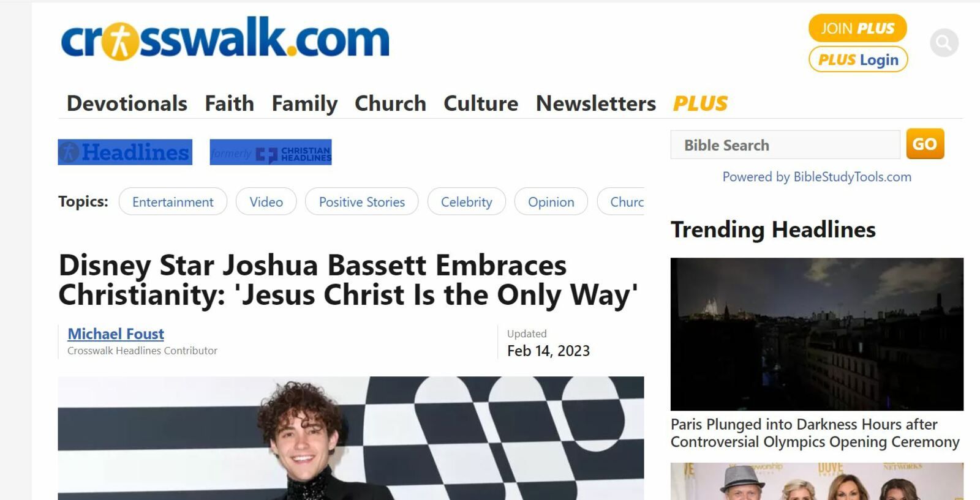Select the Family nav item
980x500 pixels.
click(304, 103)
